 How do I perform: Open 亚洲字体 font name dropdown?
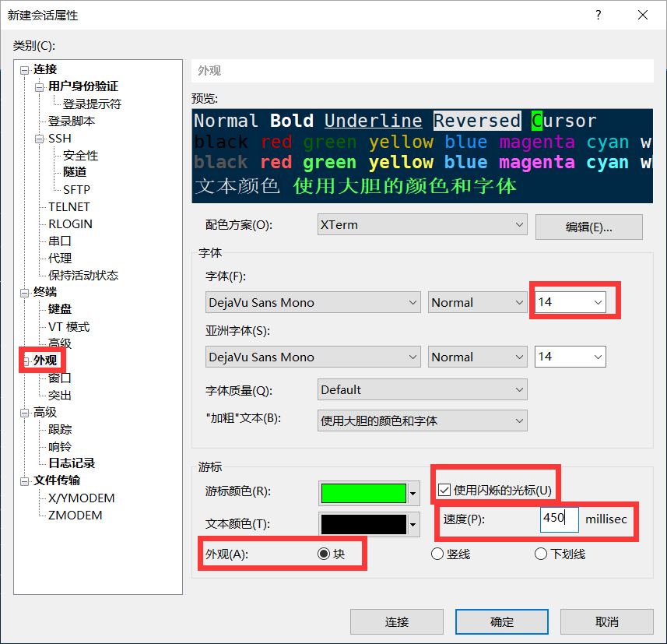(x=313, y=357)
